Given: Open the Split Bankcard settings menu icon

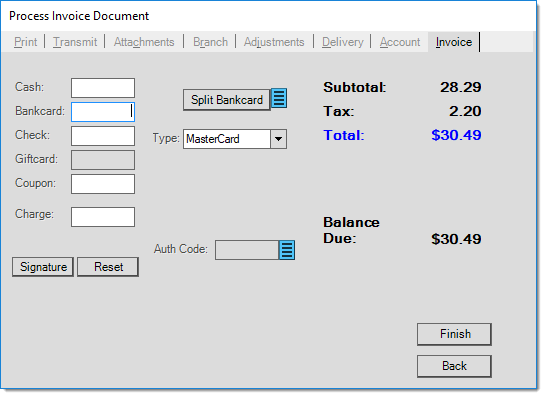Looking at the screenshot, I should [279, 98].
